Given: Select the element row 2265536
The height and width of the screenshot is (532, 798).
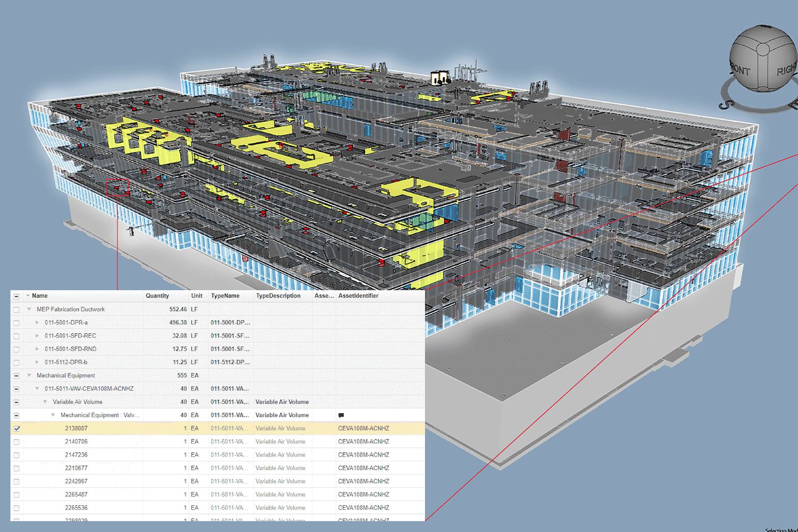Looking at the screenshot, I should click(218, 508).
